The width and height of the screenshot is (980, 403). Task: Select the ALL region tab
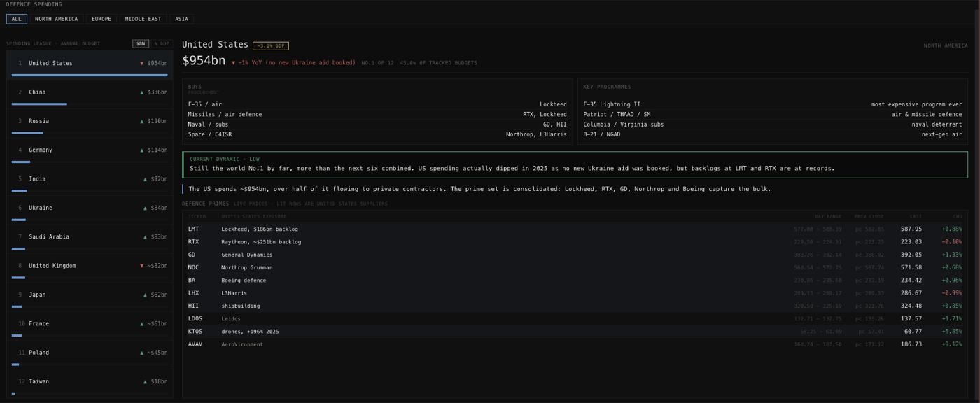pyautogui.click(x=17, y=19)
